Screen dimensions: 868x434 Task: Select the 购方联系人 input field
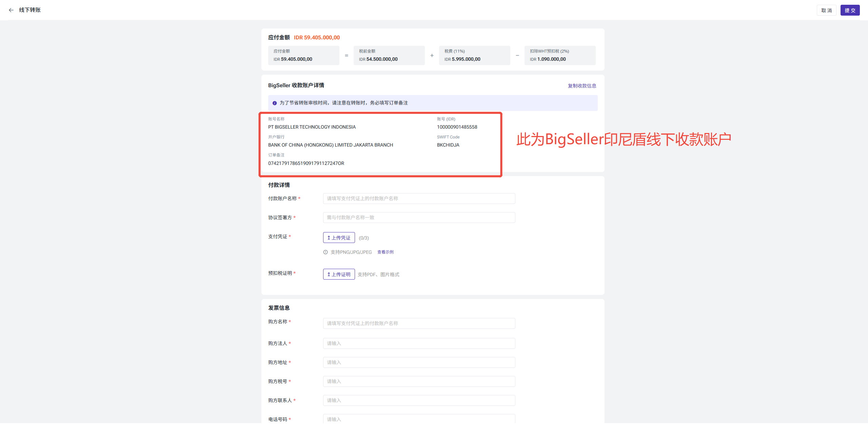click(x=419, y=400)
